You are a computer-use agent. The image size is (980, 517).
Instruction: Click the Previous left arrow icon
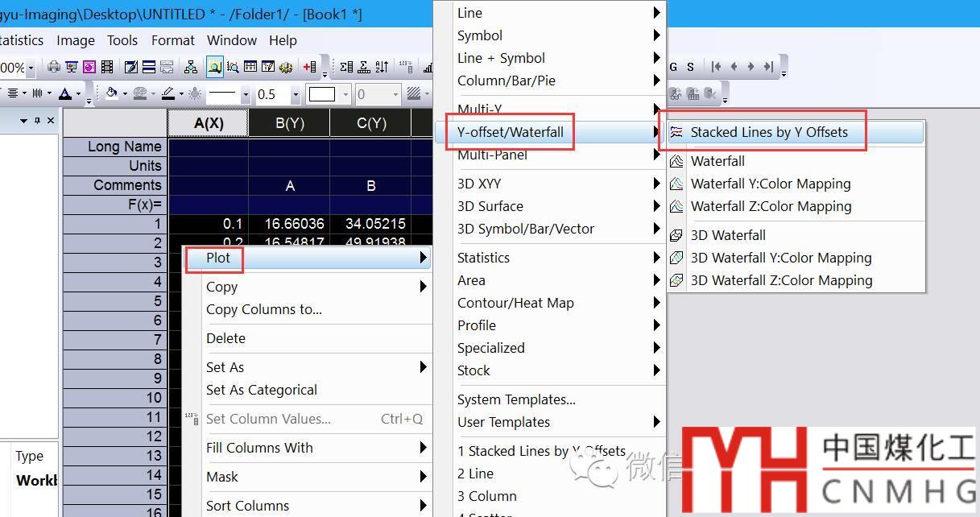click(x=734, y=67)
